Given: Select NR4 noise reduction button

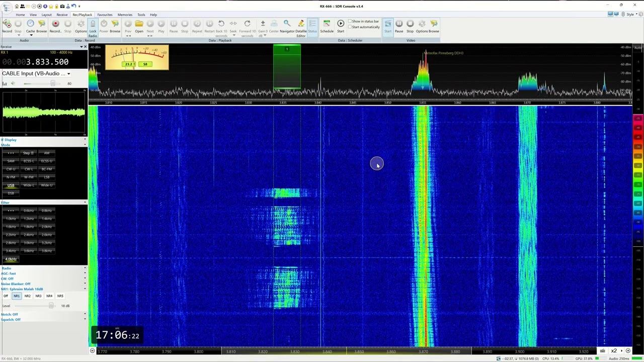Looking at the screenshot, I should coord(49,296).
